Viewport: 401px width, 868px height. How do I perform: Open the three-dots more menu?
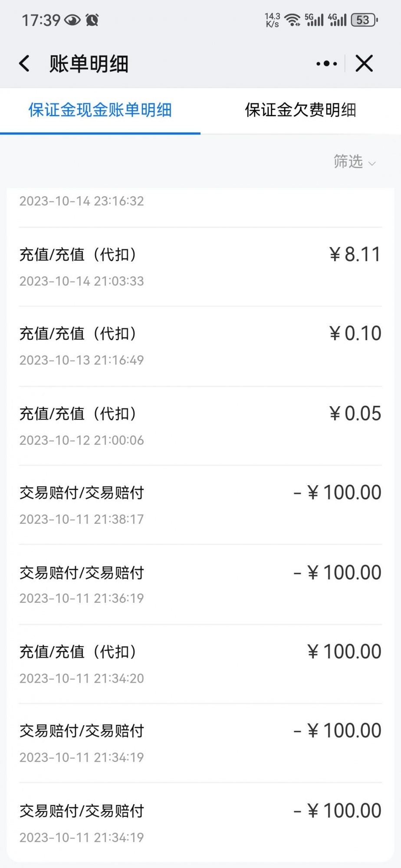pyautogui.click(x=326, y=64)
